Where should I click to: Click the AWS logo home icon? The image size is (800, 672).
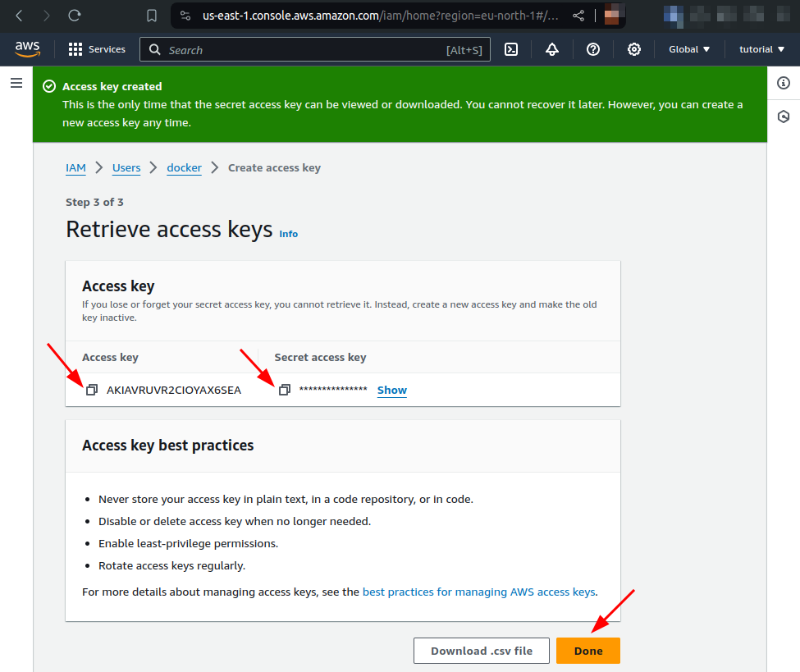tap(27, 49)
